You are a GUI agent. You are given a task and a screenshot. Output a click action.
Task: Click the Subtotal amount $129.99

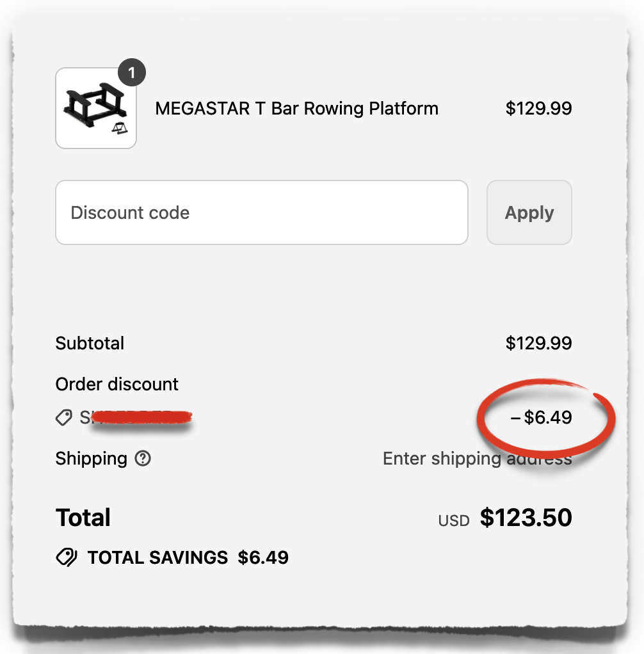pos(538,344)
